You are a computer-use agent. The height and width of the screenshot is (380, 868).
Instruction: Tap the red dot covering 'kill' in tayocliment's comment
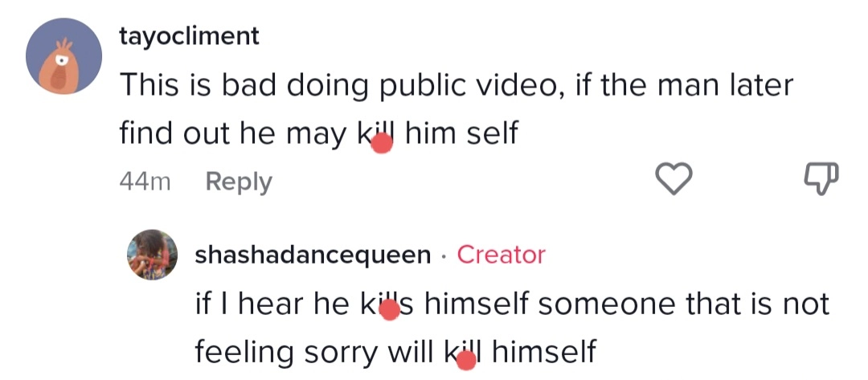click(x=382, y=143)
